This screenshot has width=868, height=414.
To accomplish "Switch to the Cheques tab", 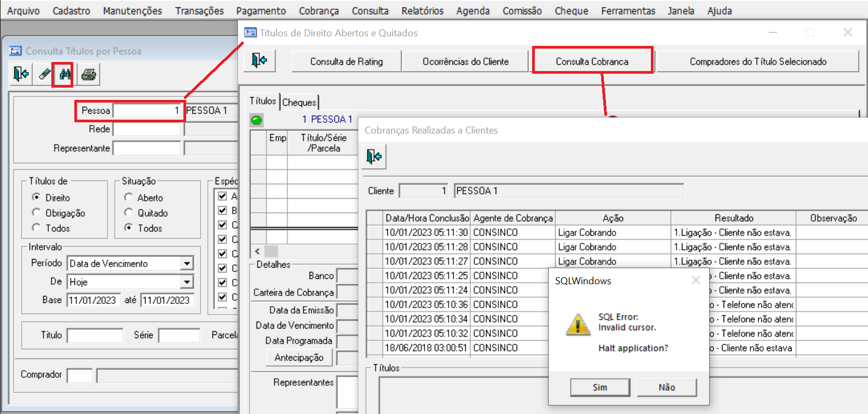I will pyautogui.click(x=299, y=102).
